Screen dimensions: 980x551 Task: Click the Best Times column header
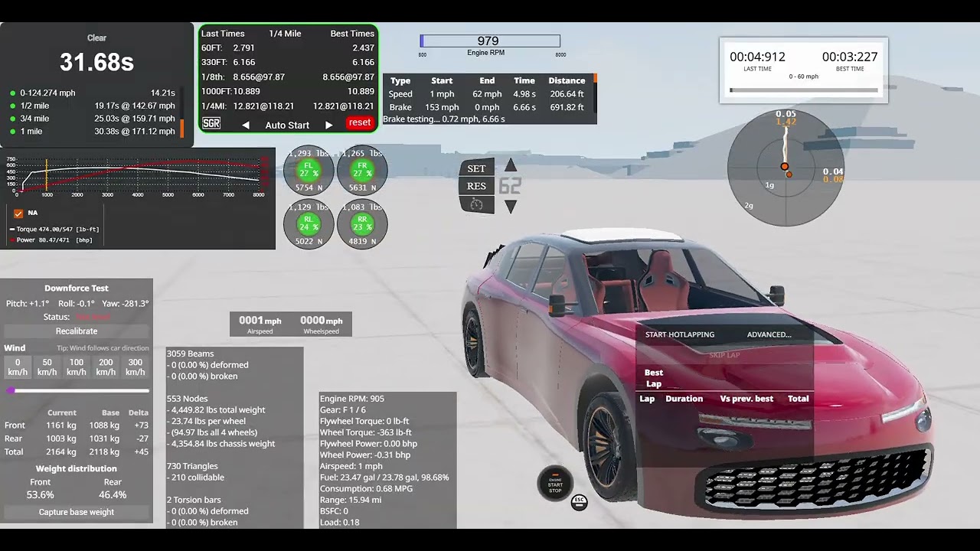(352, 34)
